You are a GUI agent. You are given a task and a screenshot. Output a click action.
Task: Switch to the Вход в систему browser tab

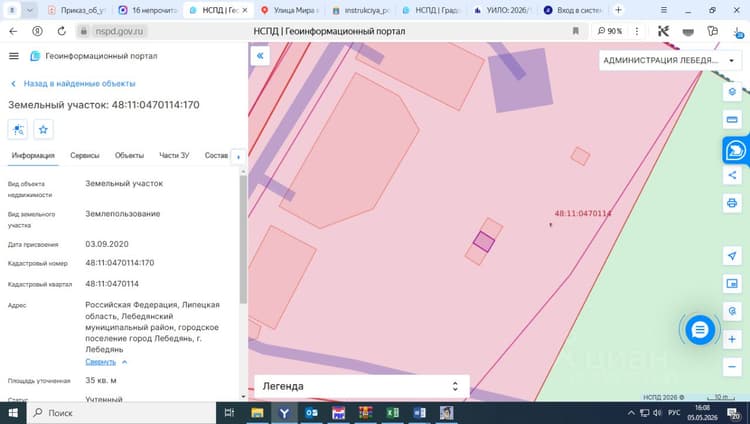click(574, 10)
